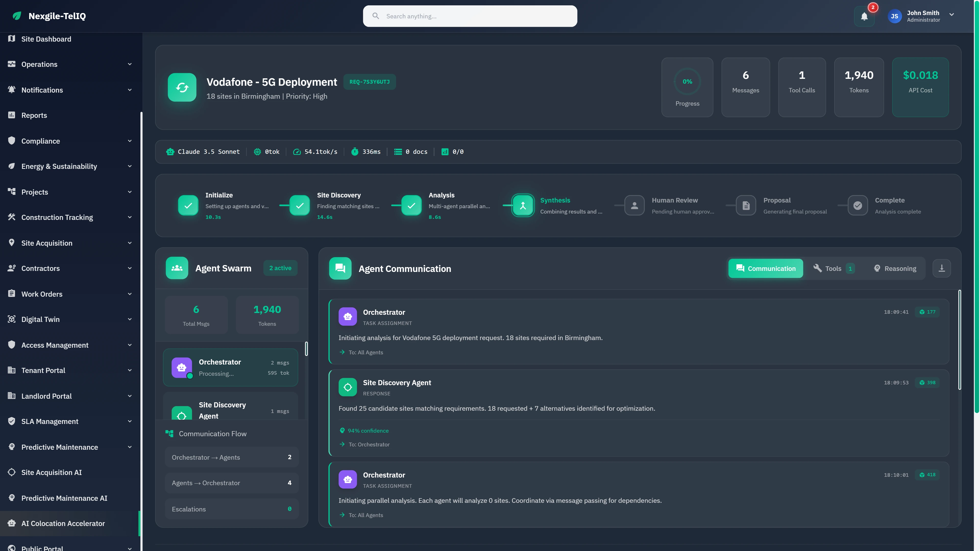This screenshot has width=980, height=551.
Task: Open the notifications bell with 2 alerts
Action: click(864, 16)
